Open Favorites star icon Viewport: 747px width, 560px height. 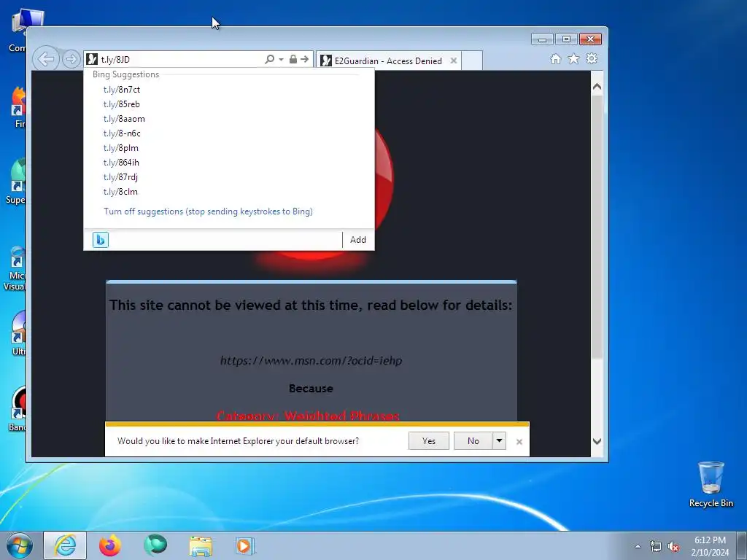tap(573, 58)
